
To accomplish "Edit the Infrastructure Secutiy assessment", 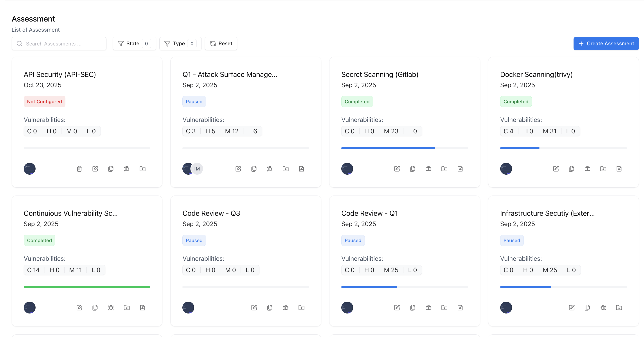I will (572, 308).
